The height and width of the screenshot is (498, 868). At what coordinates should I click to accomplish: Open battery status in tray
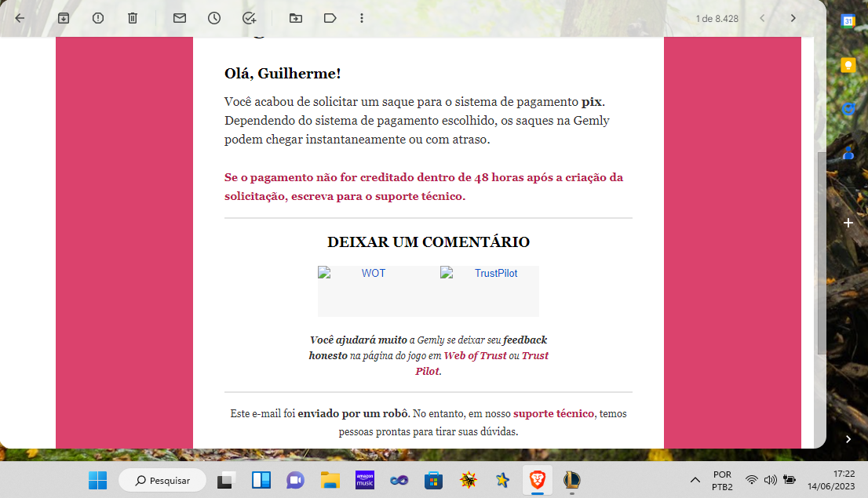coord(789,480)
